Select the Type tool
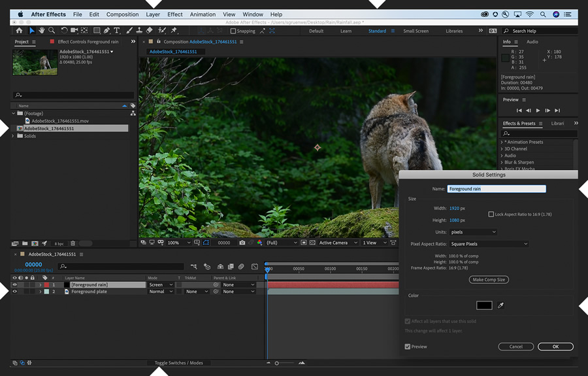Image resolution: width=588 pixels, height=376 pixels. (117, 31)
